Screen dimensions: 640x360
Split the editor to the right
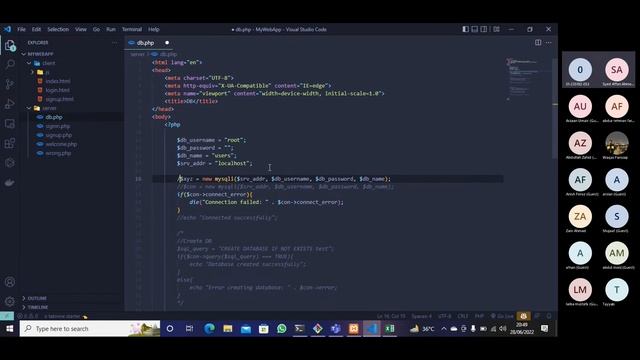pyautogui.click(x=538, y=42)
